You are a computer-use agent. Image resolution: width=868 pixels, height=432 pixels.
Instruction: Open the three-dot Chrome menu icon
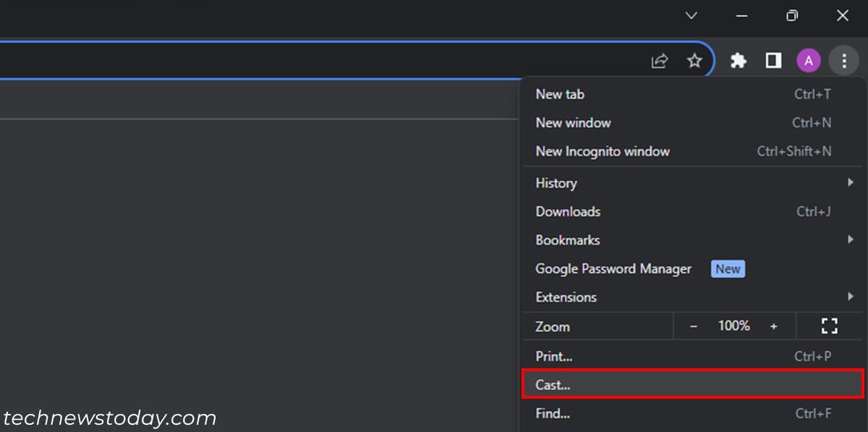click(x=844, y=60)
